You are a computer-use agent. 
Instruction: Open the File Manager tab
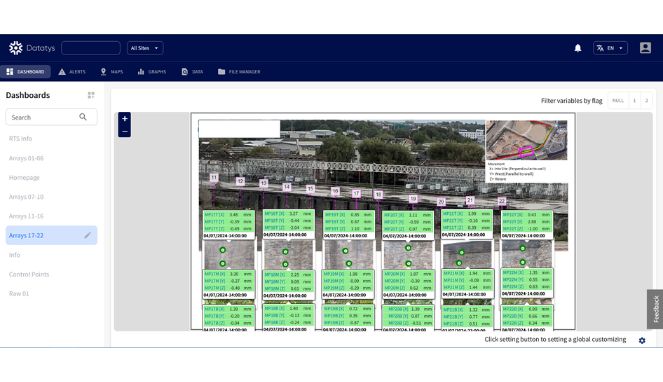(x=239, y=71)
